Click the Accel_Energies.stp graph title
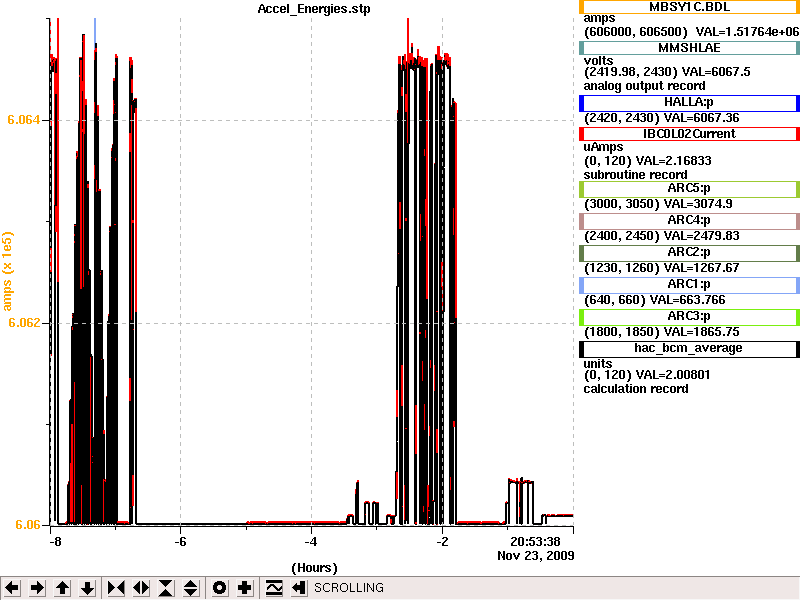The height and width of the screenshot is (600, 800). pos(314,9)
